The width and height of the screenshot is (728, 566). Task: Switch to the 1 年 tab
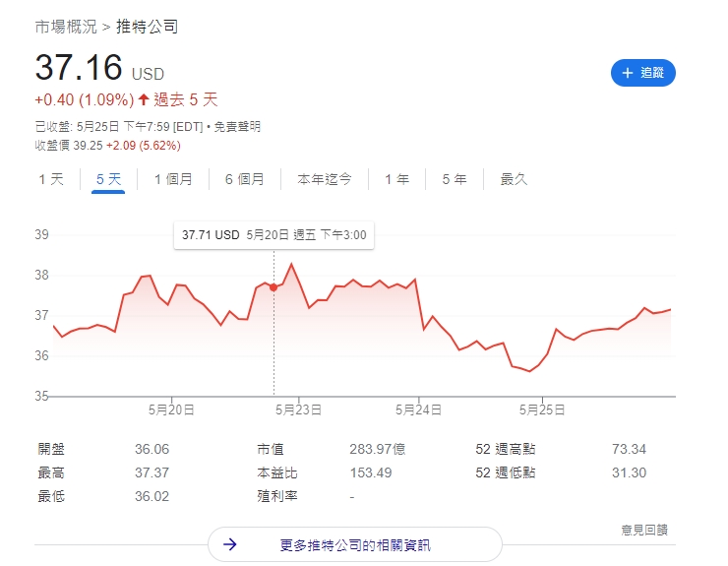397,179
